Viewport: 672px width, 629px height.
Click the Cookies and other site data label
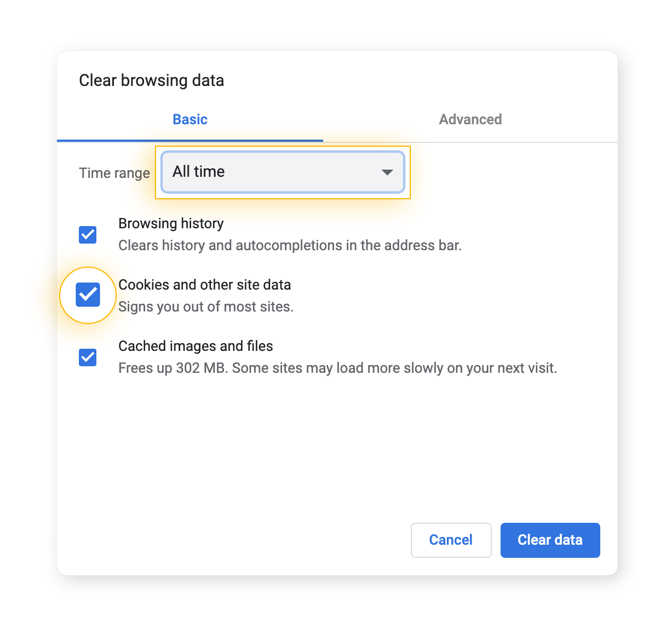point(205,285)
